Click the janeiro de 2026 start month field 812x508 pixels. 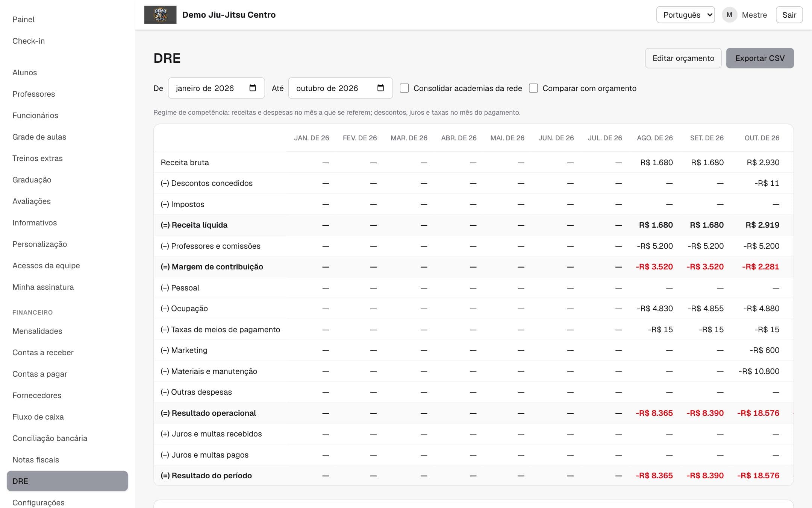pos(216,88)
